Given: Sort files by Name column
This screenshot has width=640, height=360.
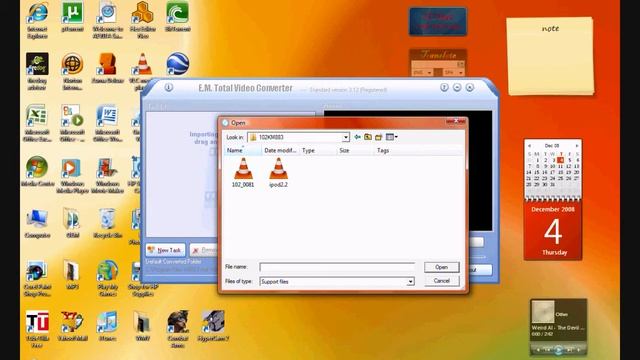Looking at the screenshot, I should pyautogui.click(x=243, y=151).
